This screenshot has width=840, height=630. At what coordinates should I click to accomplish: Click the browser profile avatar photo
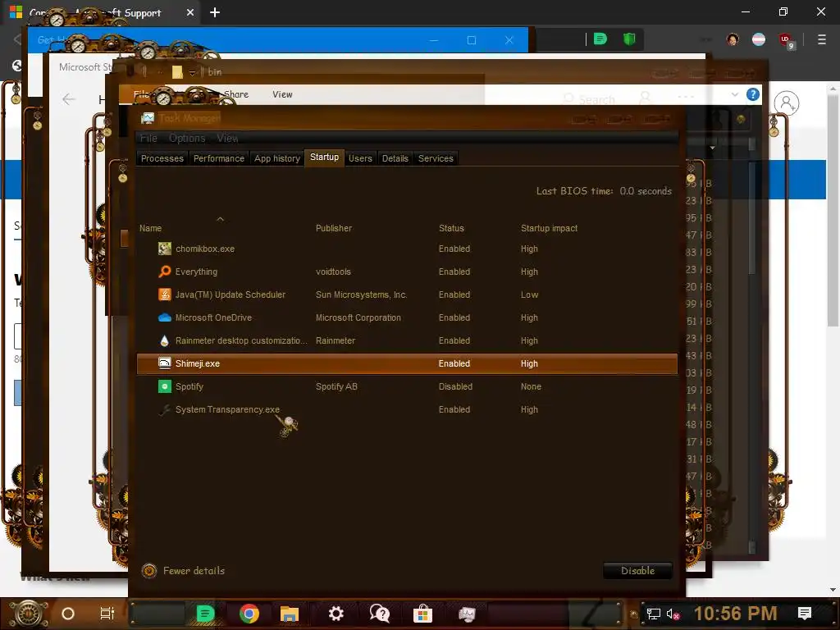(x=733, y=39)
